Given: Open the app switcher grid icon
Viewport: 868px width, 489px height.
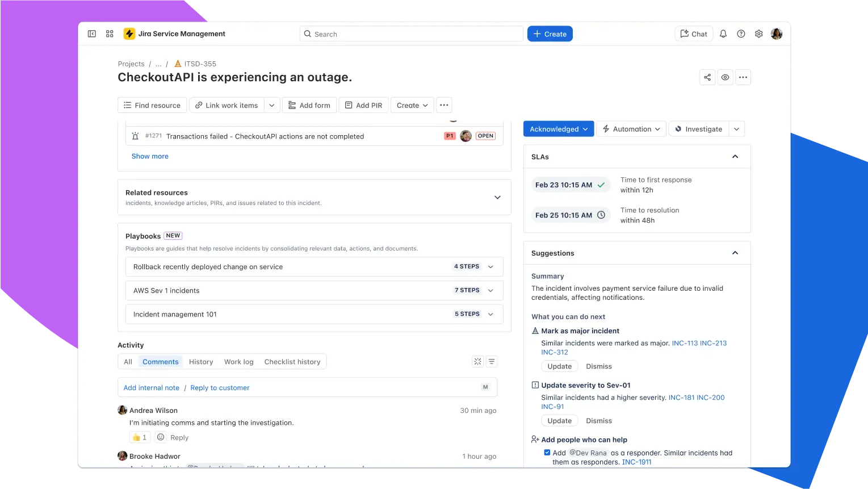Looking at the screenshot, I should [110, 34].
